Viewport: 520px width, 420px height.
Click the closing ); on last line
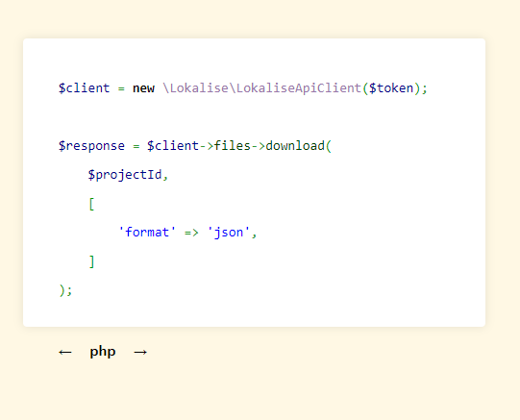[x=65, y=290]
